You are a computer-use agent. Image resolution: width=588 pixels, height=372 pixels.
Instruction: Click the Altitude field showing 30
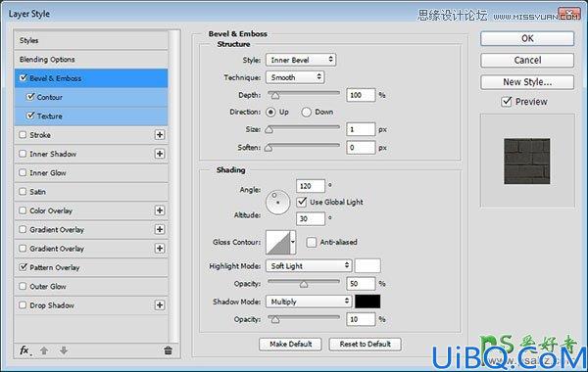click(311, 218)
